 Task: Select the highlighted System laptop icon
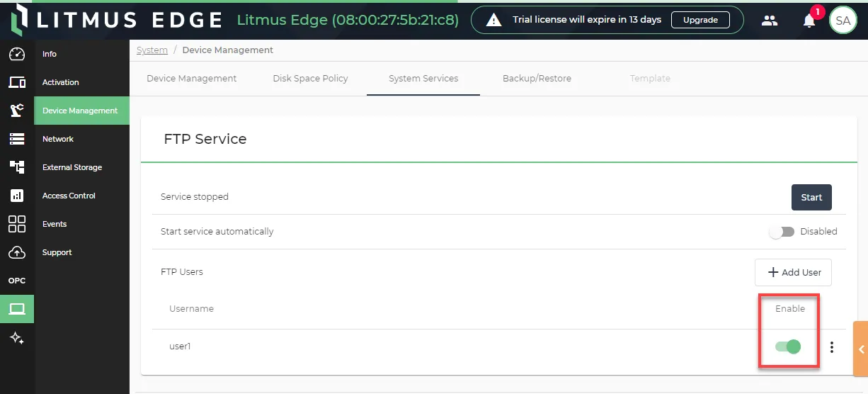coord(17,309)
